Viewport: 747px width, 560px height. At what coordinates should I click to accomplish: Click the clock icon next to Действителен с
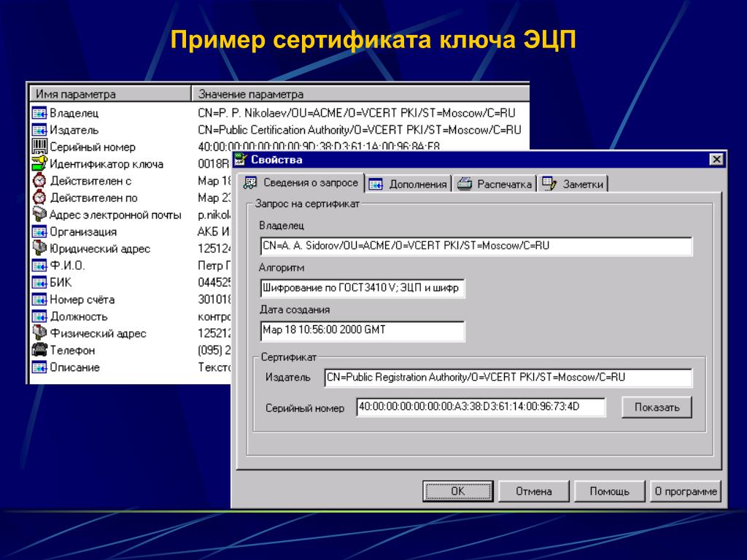point(39,181)
